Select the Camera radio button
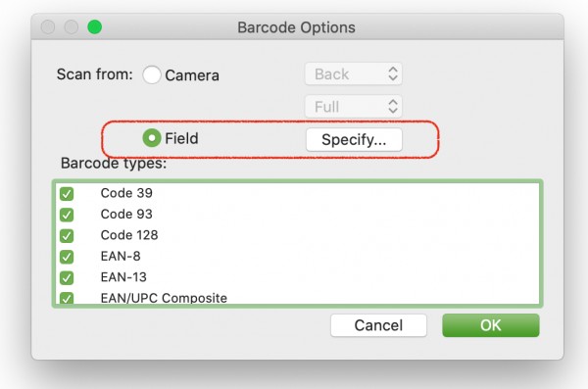 152,74
